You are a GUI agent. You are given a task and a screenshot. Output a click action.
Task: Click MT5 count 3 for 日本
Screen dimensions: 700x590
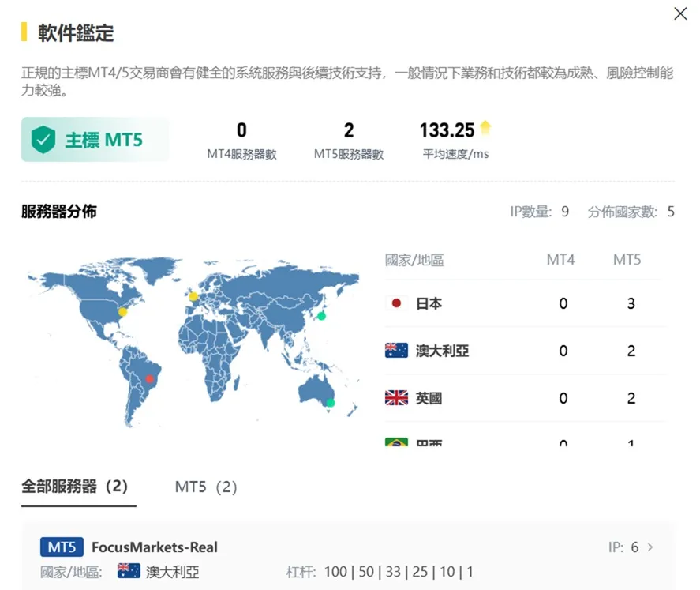[631, 304]
